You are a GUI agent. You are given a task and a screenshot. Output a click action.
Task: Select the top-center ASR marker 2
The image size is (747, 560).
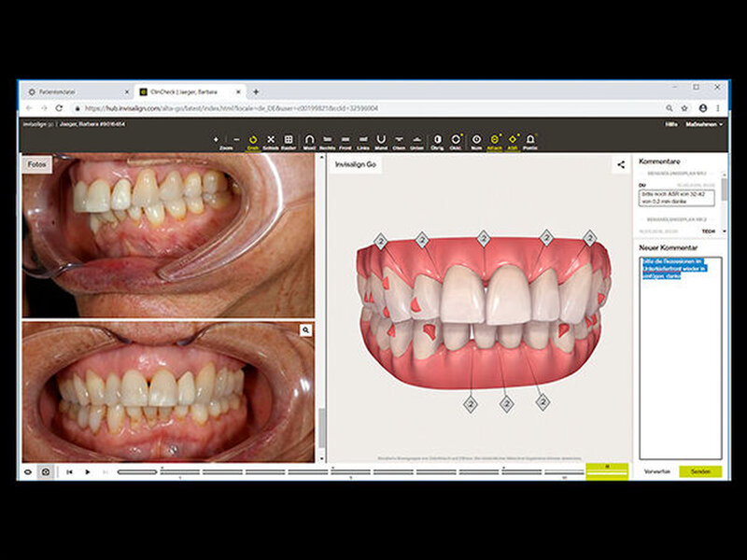tap(484, 238)
